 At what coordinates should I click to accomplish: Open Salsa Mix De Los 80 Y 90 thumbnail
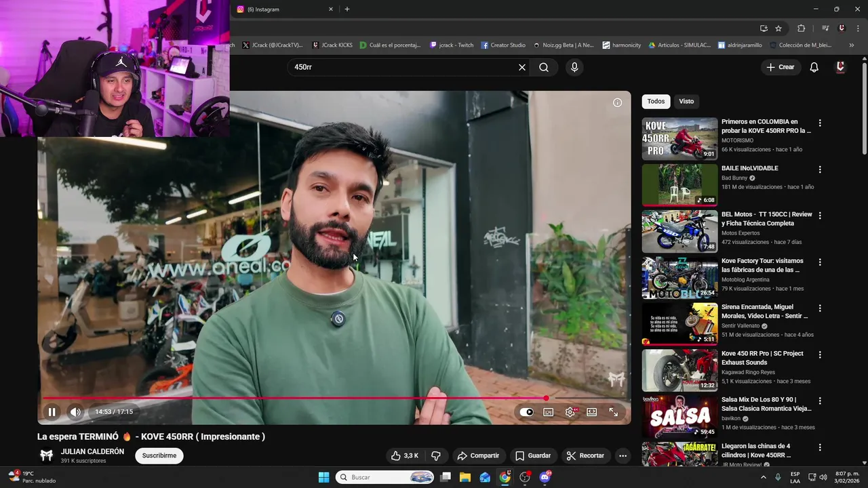[679, 416]
